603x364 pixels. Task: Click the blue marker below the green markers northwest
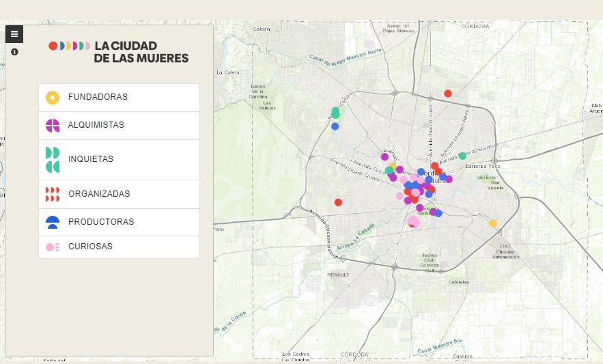(x=335, y=126)
